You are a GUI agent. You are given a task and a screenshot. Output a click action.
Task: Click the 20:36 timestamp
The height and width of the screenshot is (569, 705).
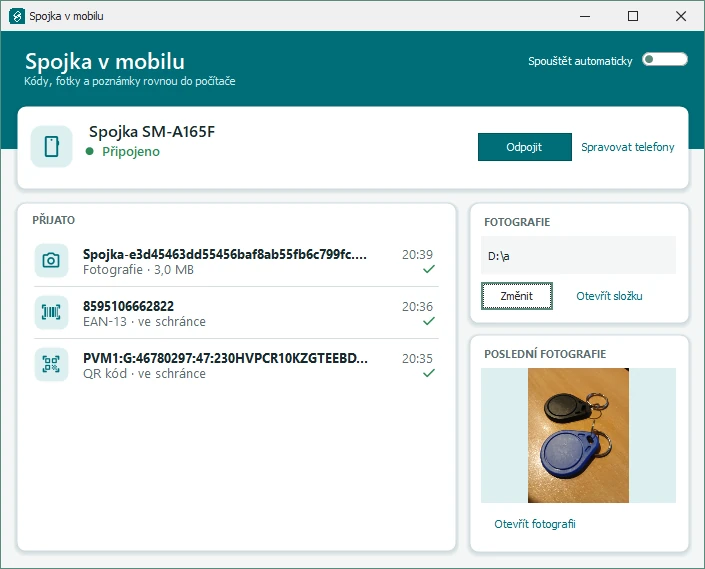417,307
